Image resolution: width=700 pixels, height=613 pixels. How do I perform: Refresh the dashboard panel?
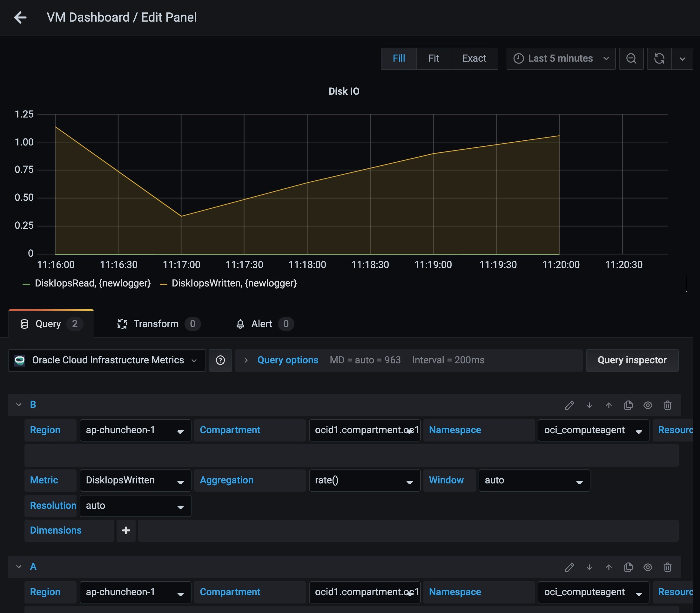[659, 58]
